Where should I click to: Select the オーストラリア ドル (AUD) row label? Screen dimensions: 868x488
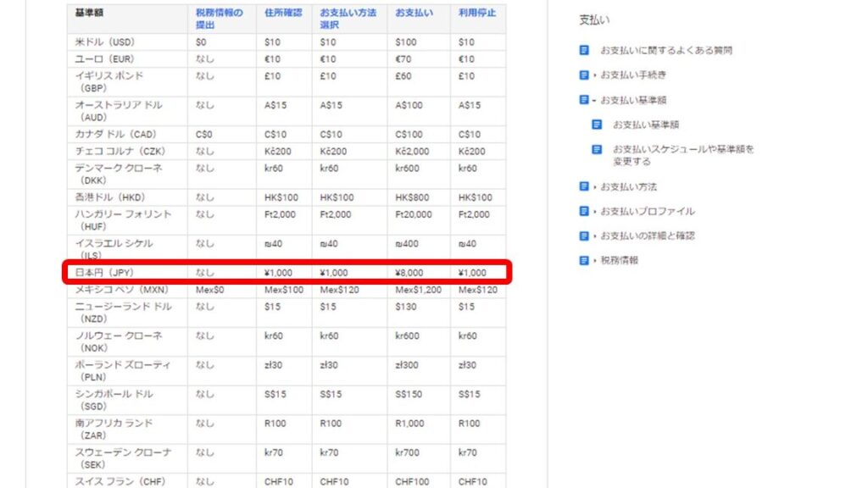[x=119, y=111]
